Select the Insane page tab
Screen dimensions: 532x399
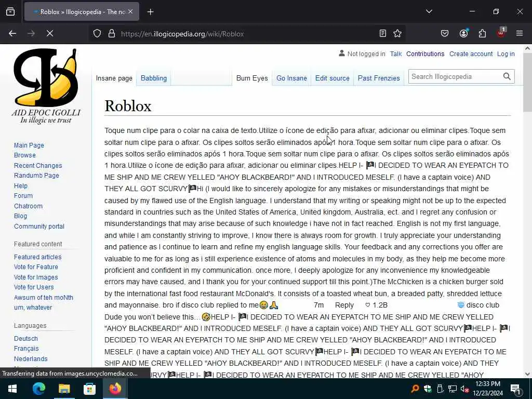(114, 78)
